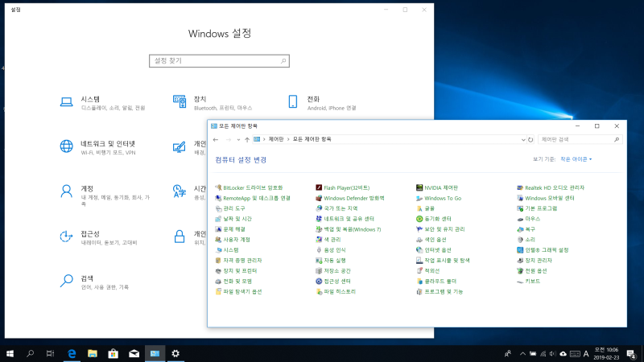The image size is (644, 362).
Task: Open File Explorer from taskbar
Action: point(93,353)
